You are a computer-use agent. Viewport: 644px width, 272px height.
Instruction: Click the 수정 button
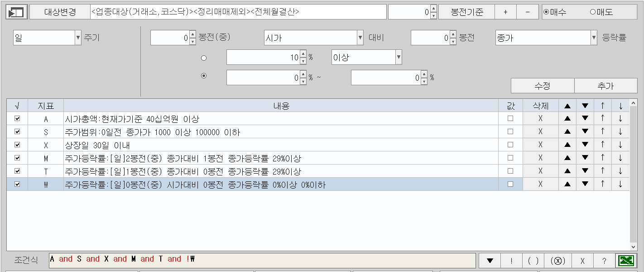click(543, 86)
